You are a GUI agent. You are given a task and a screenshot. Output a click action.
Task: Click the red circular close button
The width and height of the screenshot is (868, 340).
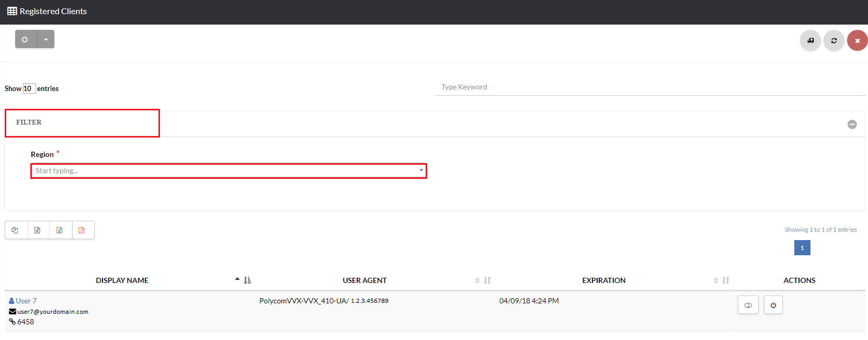point(857,41)
